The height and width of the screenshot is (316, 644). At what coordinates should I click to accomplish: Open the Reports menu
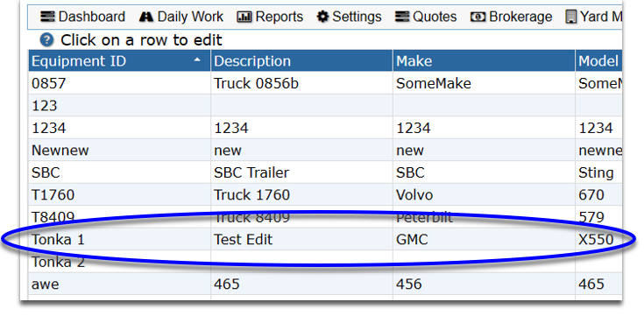click(270, 17)
